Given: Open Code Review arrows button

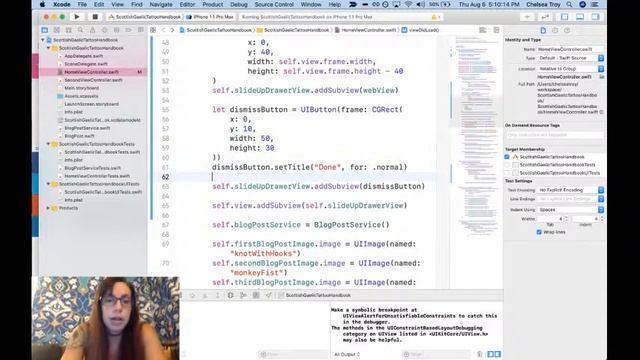Looking at the screenshot, I should [x=545, y=17].
